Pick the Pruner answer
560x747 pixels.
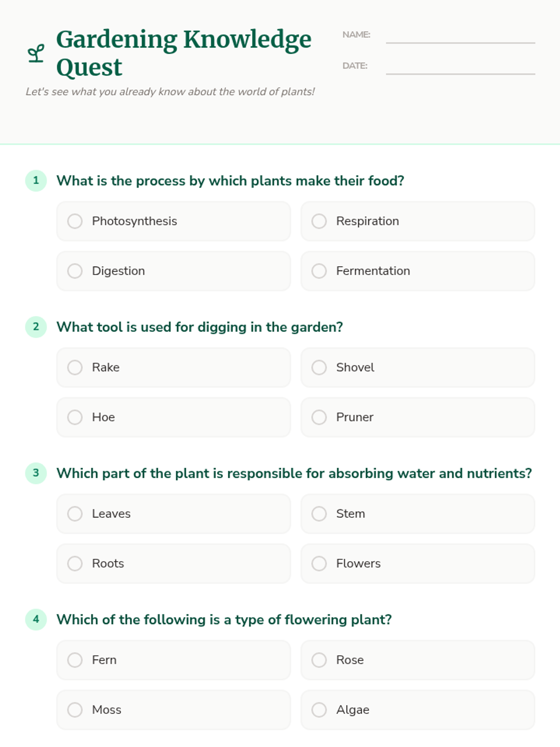pyautogui.click(x=319, y=417)
